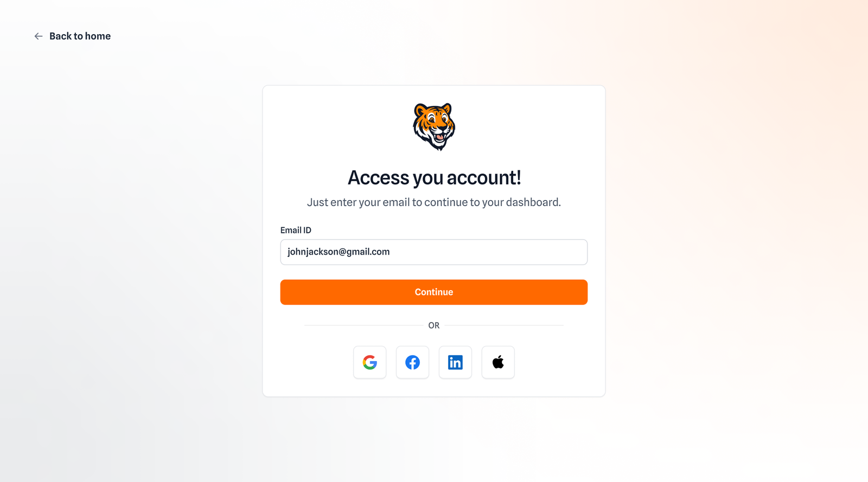
Task: Click the word dashboard in the subtitle
Action: click(532, 202)
